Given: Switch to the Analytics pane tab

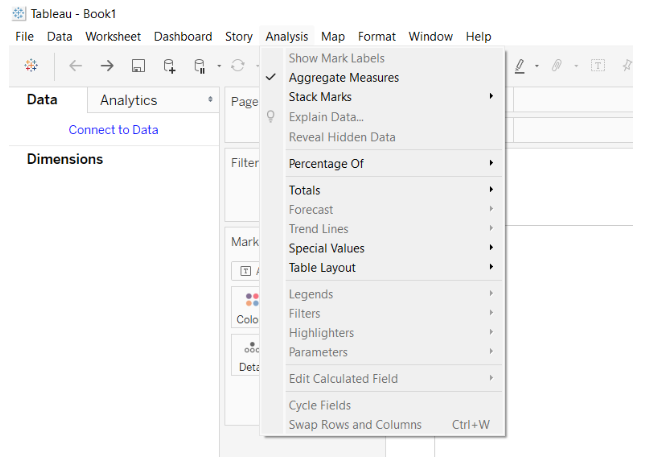Looking at the screenshot, I should 128,100.
